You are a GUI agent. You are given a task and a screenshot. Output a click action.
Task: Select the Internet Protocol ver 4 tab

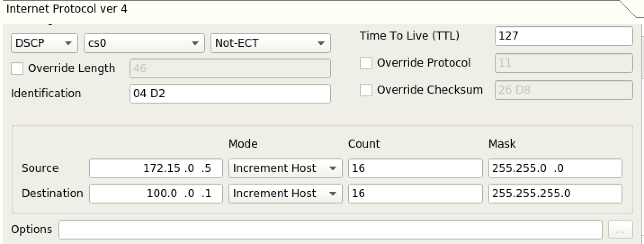coord(67,9)
